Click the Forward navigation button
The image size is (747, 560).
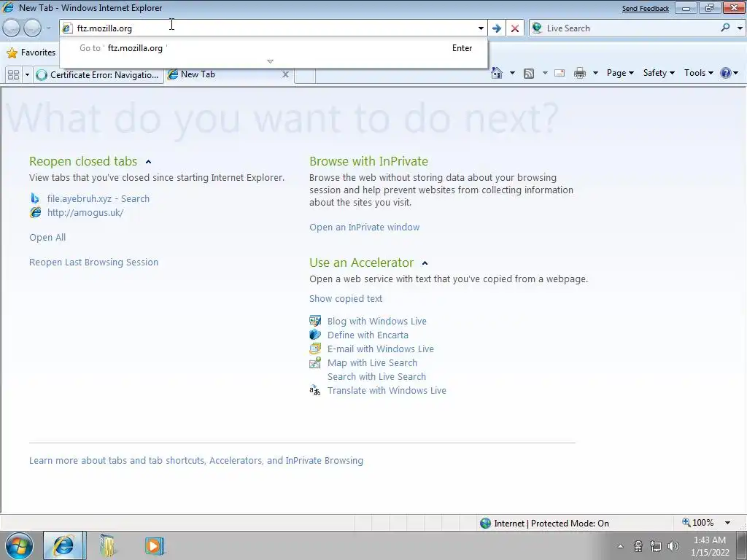[x=32, y=28]
